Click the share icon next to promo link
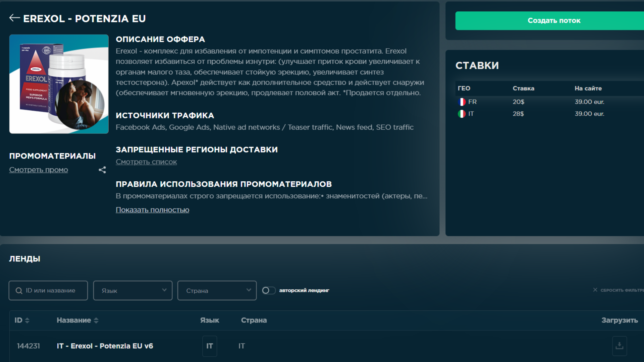The image size is (644, 362). (x=102, y=170)
